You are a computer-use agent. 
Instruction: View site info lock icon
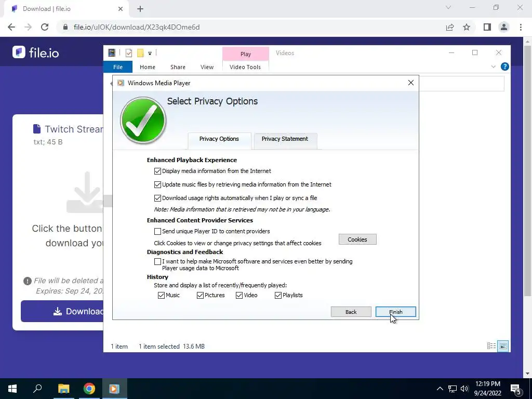tap(65, 27)
